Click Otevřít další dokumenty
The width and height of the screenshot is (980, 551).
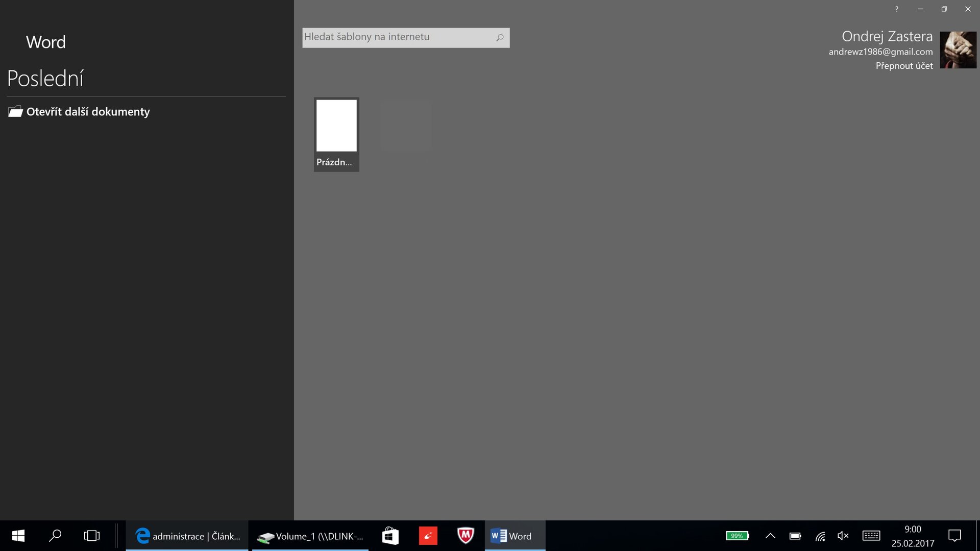[88, 111]
